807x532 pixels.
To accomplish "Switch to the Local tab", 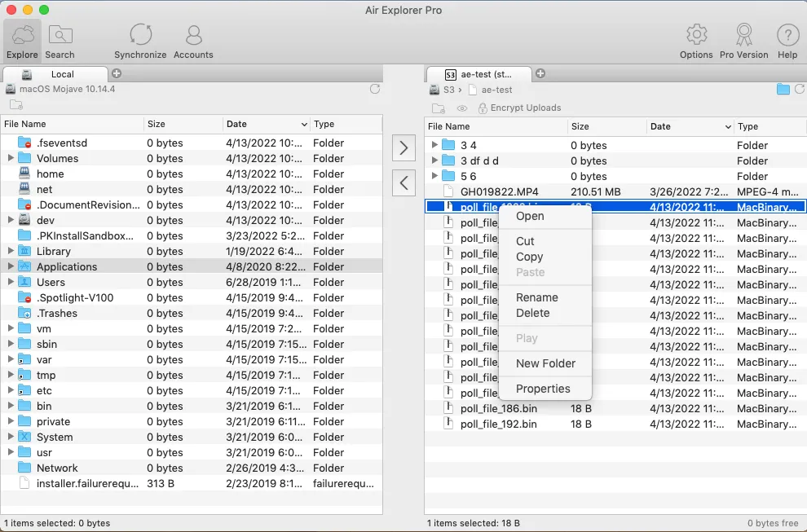I will pos(55,74).
